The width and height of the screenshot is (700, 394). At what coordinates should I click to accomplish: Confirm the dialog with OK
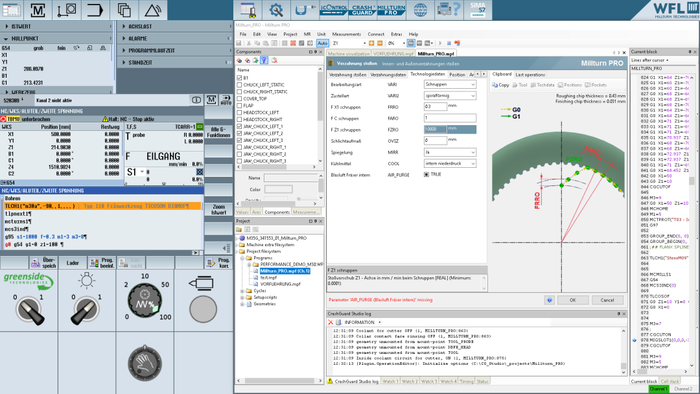[x=573, y=300]
